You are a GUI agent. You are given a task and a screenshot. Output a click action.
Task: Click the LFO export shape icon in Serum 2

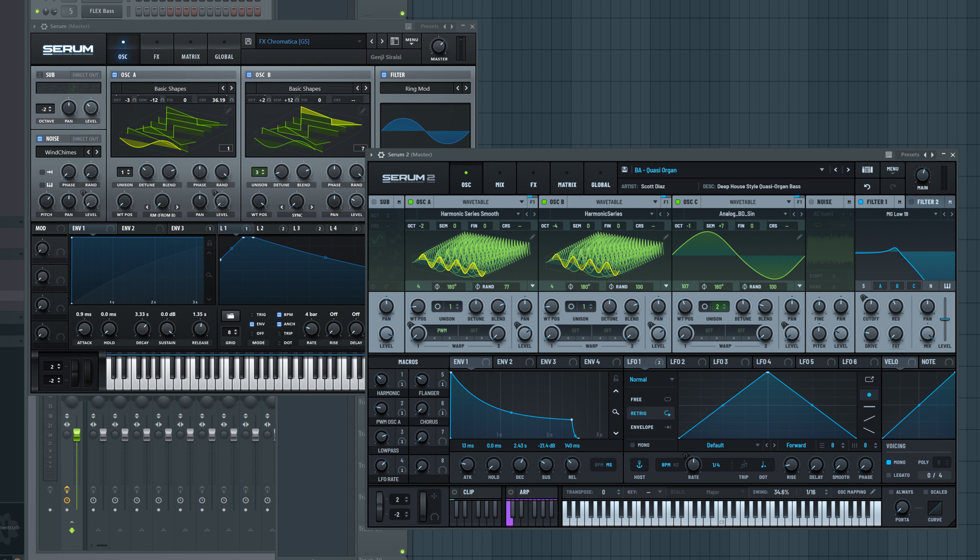click(869, 379)
